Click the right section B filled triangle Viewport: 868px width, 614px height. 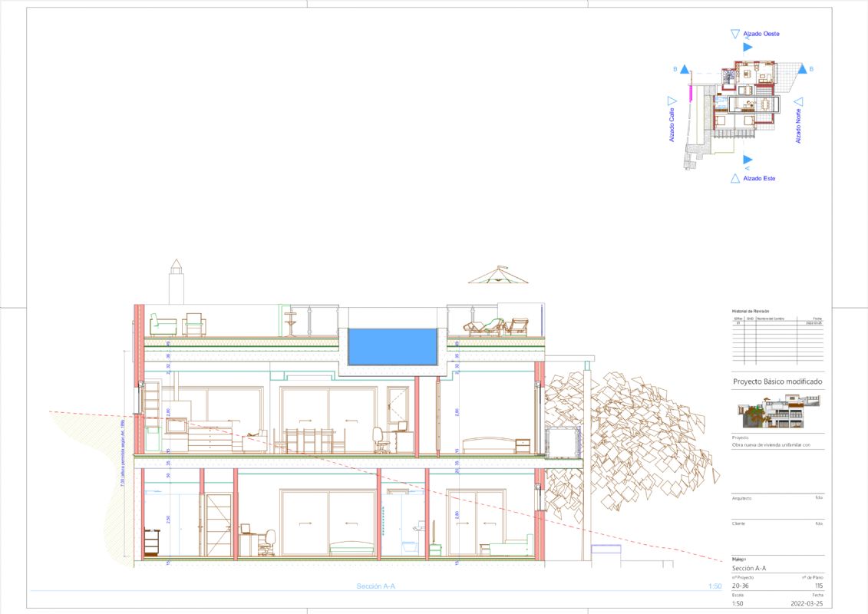[801, 69]
